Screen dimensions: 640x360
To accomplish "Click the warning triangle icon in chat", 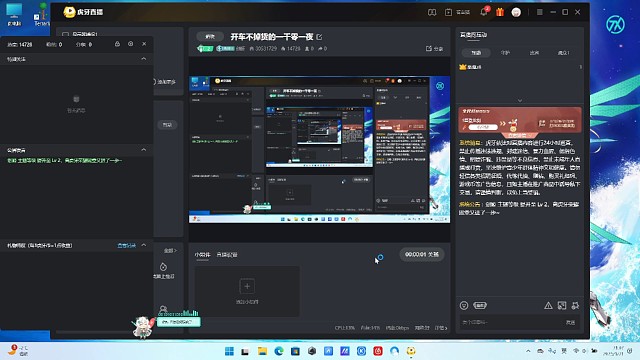I will tap(548, 305).
